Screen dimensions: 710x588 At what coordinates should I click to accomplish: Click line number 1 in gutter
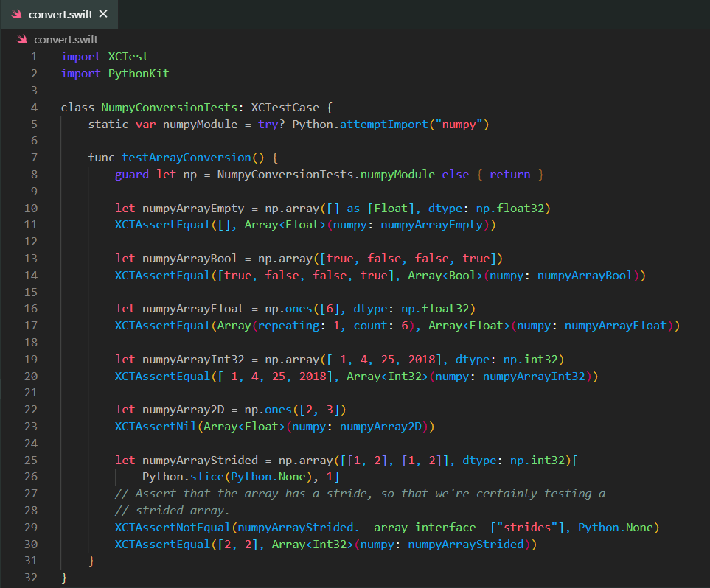point(34,57)
